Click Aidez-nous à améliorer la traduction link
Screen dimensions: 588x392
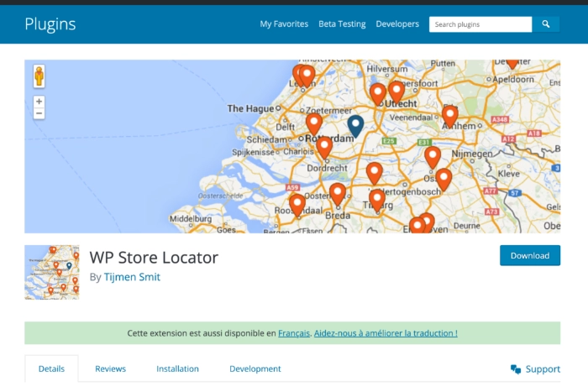tap(386, 333)
